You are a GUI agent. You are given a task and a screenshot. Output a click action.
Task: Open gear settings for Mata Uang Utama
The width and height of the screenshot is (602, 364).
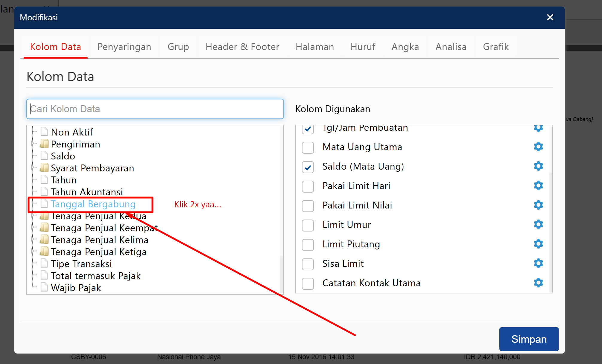538,147
